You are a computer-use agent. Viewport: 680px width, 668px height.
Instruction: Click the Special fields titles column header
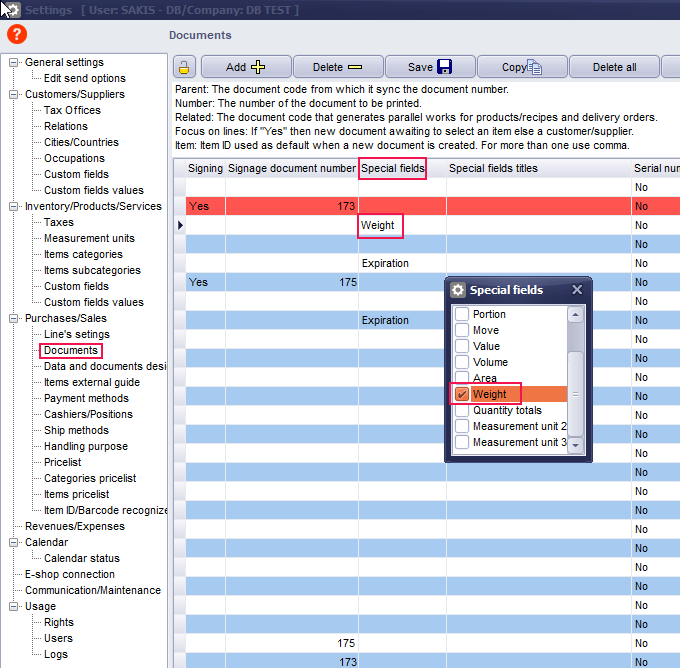click(x=493, y=168)
